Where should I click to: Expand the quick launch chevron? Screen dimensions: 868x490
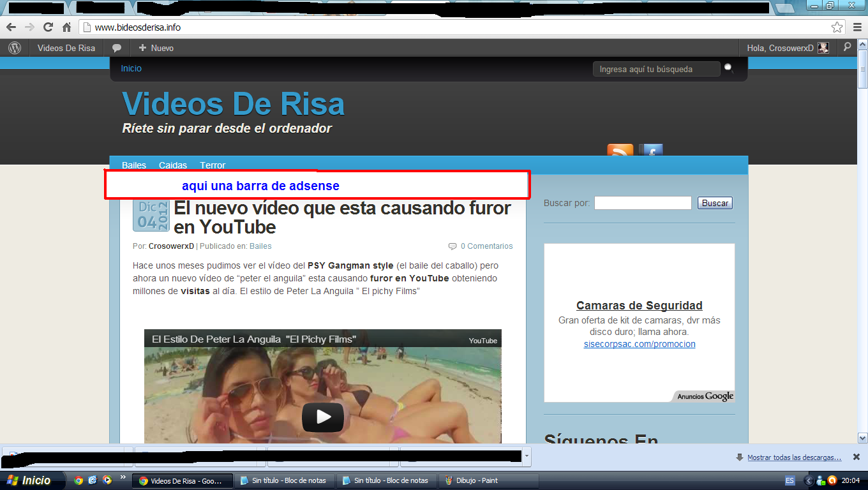pos(123,477)
